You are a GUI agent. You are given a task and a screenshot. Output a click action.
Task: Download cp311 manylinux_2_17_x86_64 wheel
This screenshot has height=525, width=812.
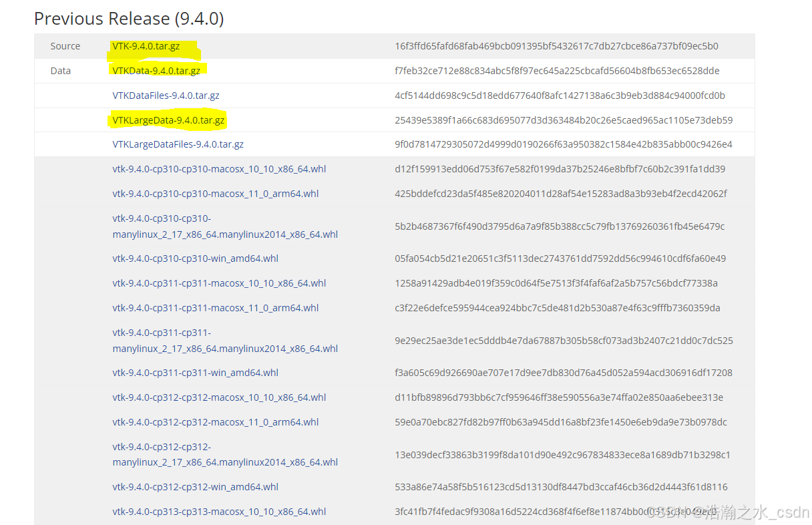point(225,341)
